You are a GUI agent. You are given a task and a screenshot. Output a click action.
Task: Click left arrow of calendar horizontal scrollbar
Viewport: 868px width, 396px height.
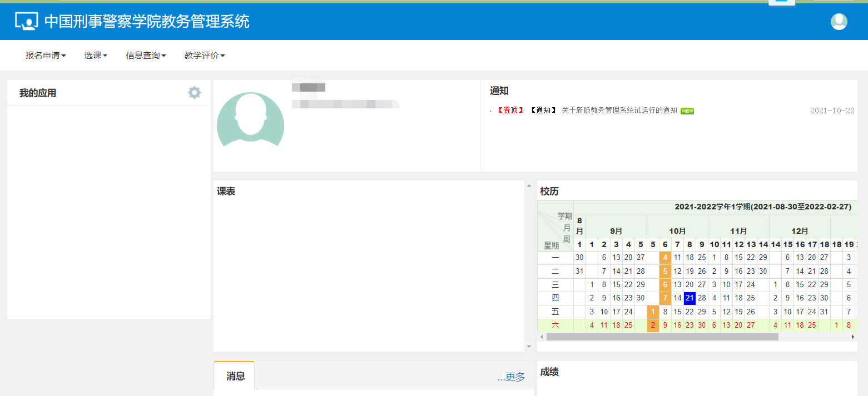541,337
